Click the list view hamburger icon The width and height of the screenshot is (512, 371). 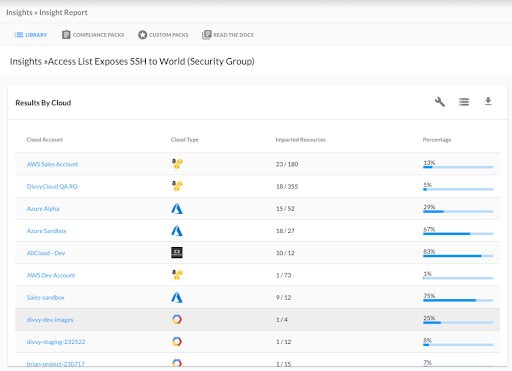pos(464,102)
